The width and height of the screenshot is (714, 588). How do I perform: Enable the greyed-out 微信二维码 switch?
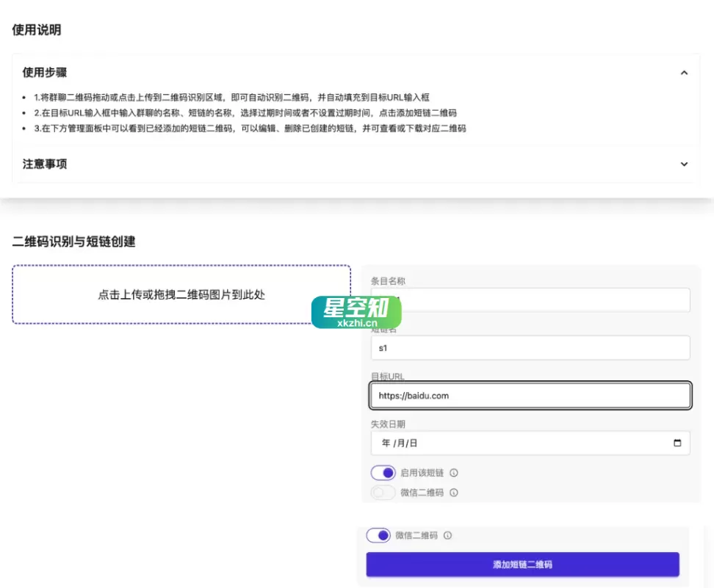point(383,493)
